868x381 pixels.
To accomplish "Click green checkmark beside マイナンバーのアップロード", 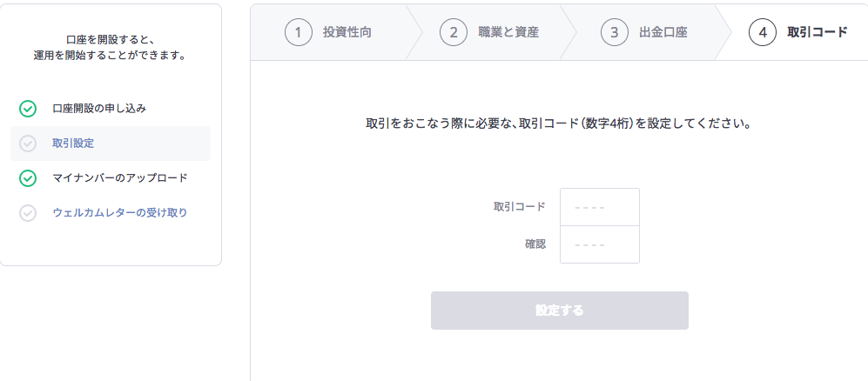I will point(28,178).
